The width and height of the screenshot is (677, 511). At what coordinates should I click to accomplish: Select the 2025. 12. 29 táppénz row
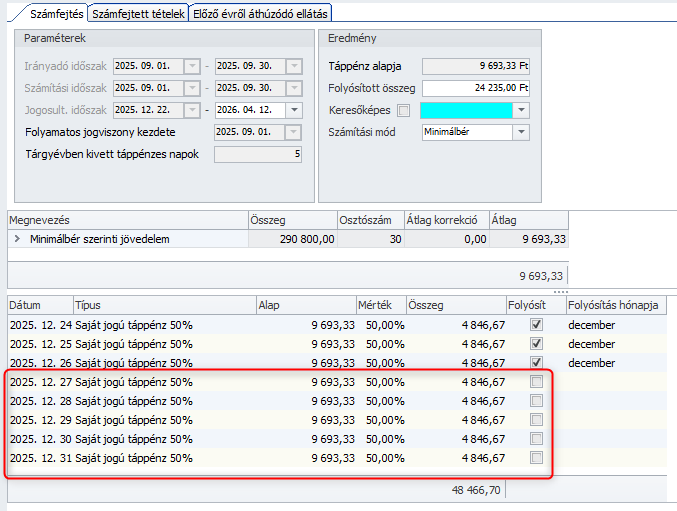click(130, 420)
